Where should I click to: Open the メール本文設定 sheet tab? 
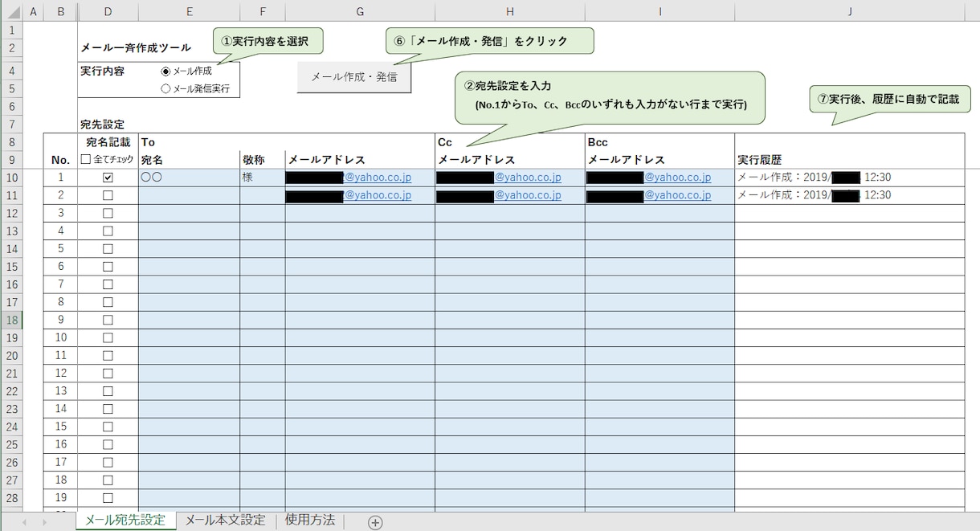[x=225, y=521]
